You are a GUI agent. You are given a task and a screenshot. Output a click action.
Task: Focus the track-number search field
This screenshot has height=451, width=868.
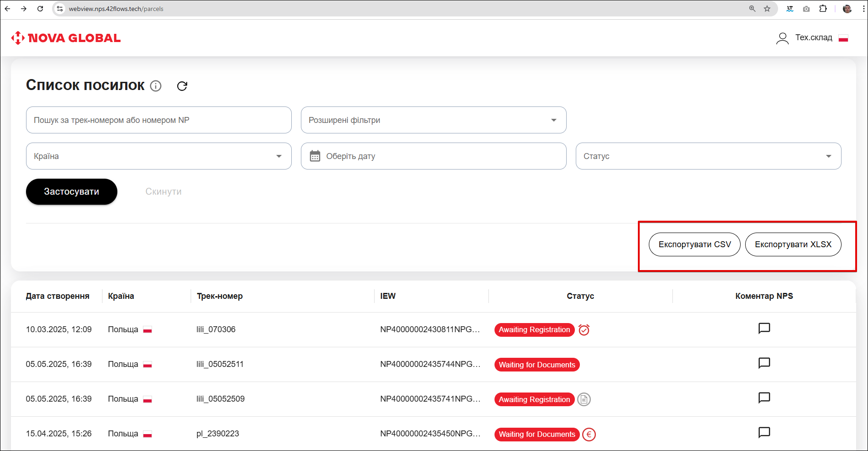[158, 120]
